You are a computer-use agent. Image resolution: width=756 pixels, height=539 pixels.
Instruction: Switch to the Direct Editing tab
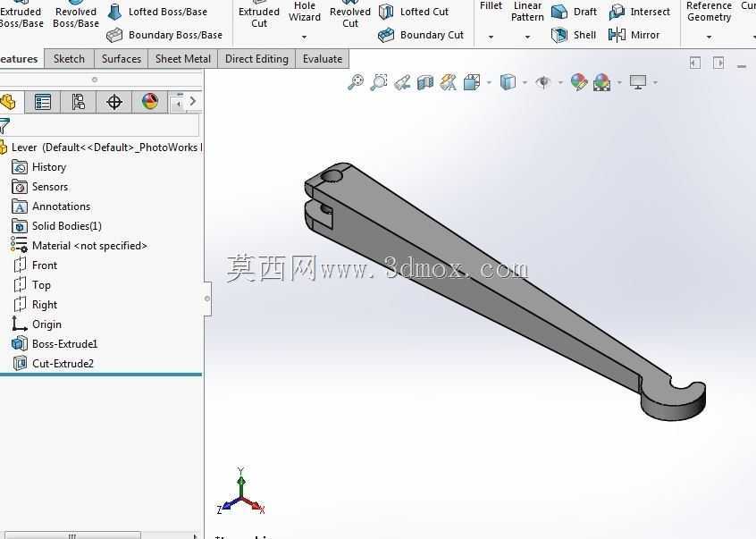pyautogui.click(x=256, y=59)
